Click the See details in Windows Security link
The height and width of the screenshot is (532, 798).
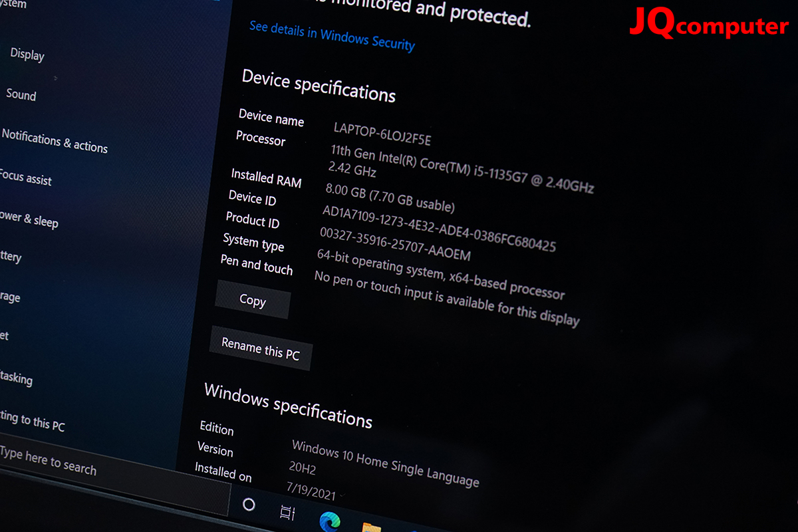tap(332, 36)
